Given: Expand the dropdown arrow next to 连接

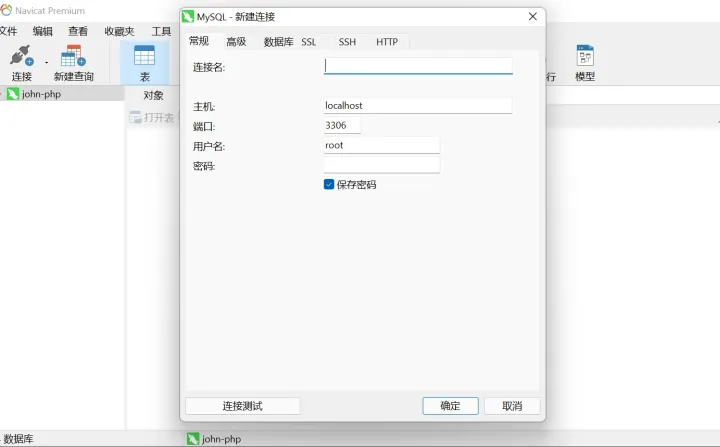Looking at the screenshot, I should coord(46,62).
